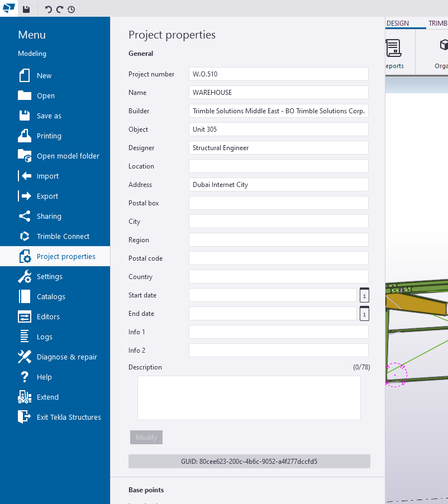Choose Trimble Connect menu entry
448x504 pixels.
[x=55, y=236]
